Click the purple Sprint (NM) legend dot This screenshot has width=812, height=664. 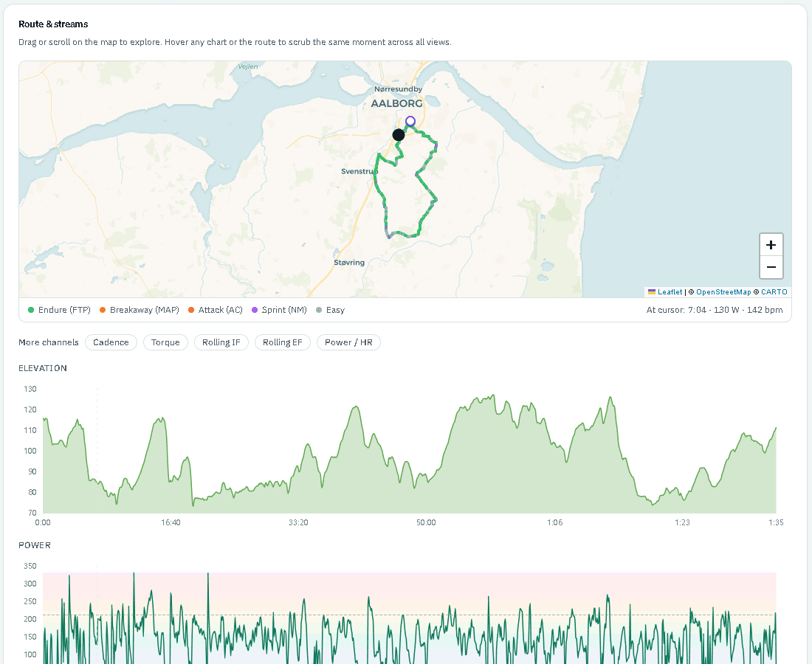pos(255,310)
